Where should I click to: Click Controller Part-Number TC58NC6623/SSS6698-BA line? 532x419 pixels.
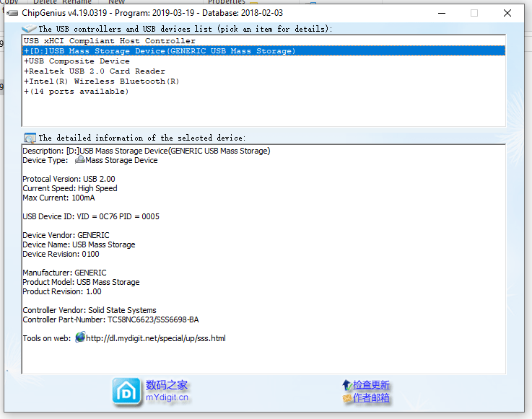pyautogui.click(x=110, y=319)
